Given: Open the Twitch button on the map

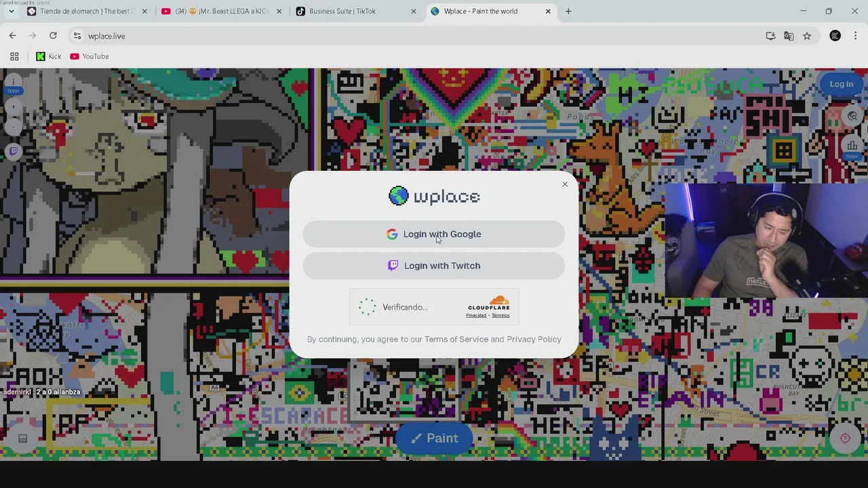Looking at the screenshot, I should click(x=13, y=151).
